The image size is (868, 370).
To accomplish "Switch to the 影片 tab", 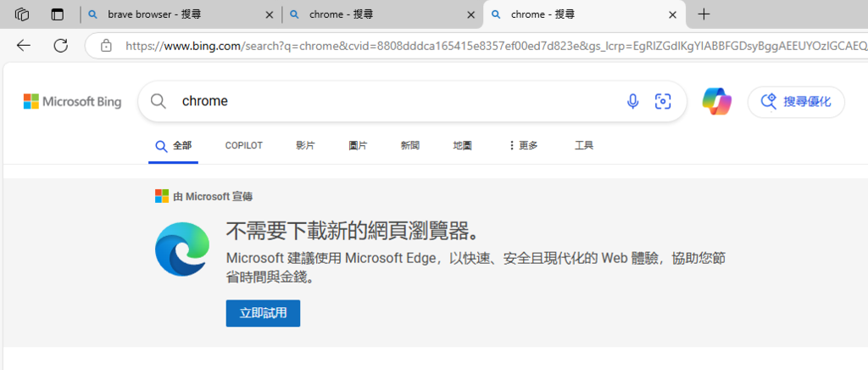I will tap(305, 146).
